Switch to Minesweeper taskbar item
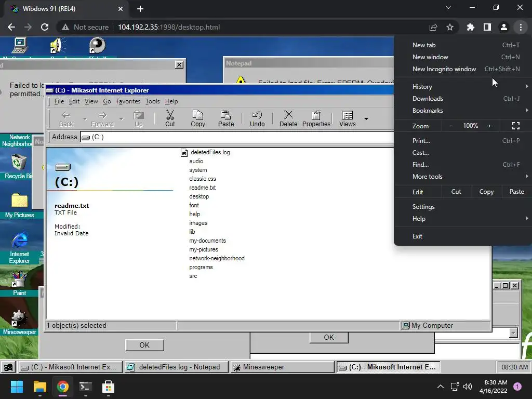 [282, 367]
